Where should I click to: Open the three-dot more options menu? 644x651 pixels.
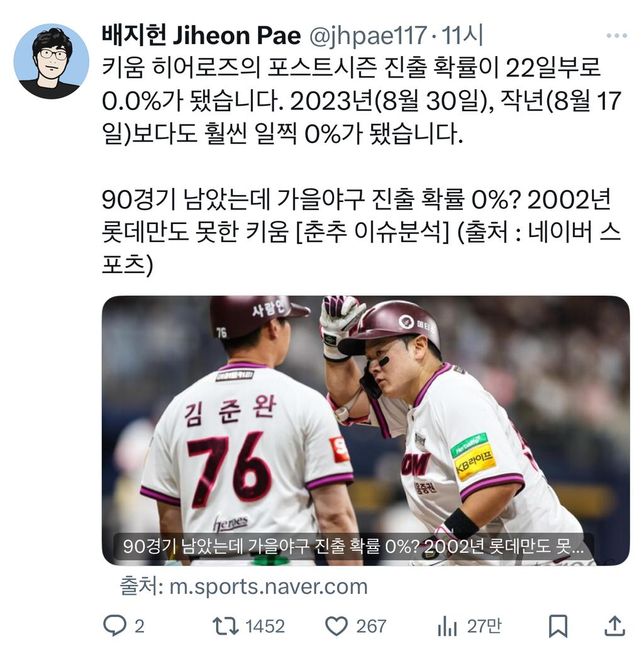pyautogui.click(x=616, y=36)
